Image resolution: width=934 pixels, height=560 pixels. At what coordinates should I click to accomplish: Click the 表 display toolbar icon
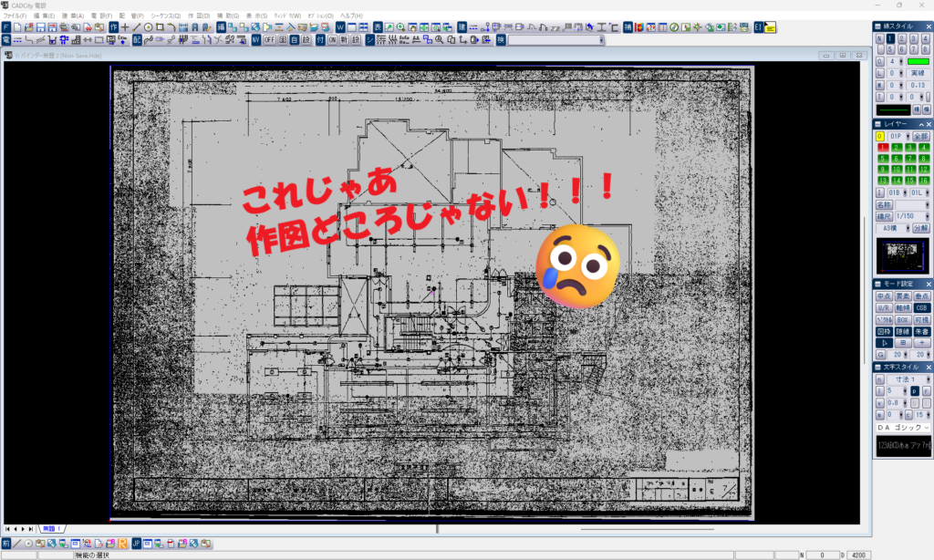click(x=378, y=27)
